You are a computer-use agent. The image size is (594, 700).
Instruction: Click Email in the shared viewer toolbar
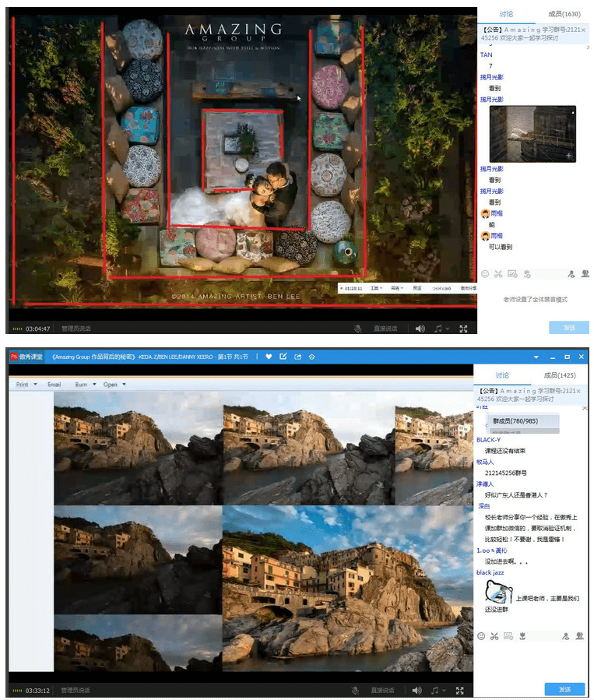coord(54,385)
